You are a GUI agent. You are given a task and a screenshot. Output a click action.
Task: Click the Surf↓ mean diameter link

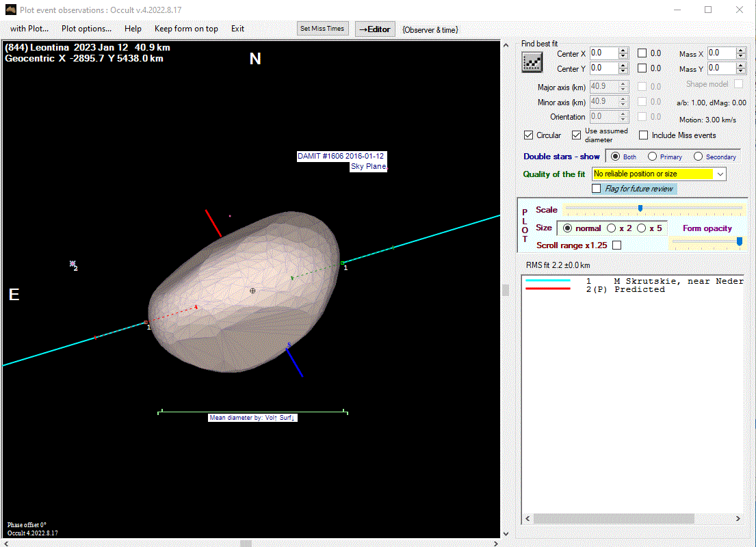(287, 418)
